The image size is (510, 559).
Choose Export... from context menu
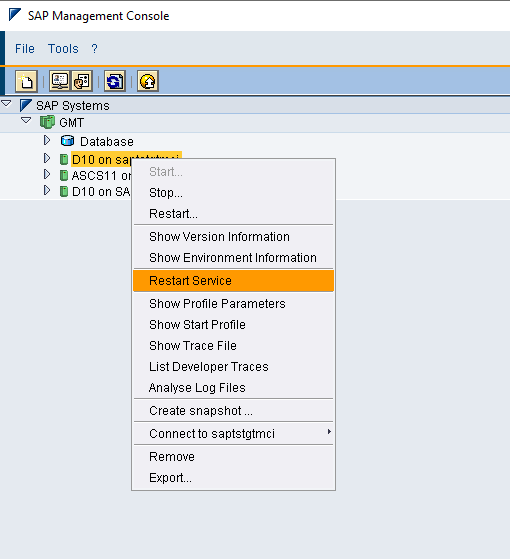point(233,478)
